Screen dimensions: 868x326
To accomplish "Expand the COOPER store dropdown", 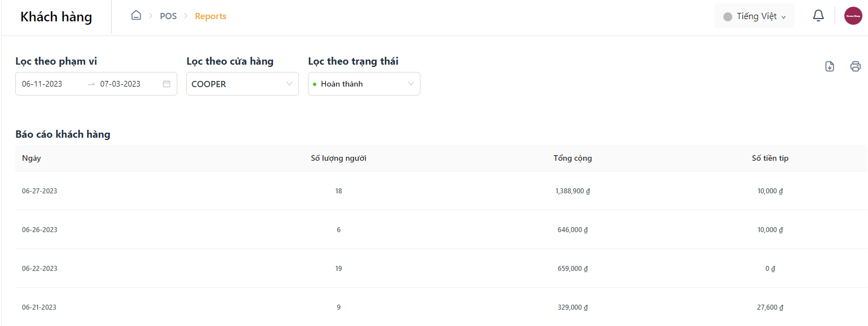I will pyautogui.click(x=243, y=84).
